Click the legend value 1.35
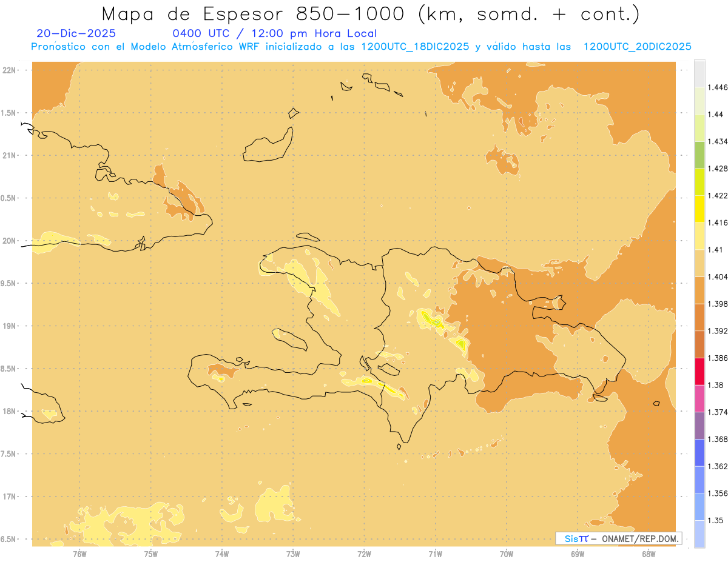The width and height of the screenshot is (728, 562). (x=716, y=520)
